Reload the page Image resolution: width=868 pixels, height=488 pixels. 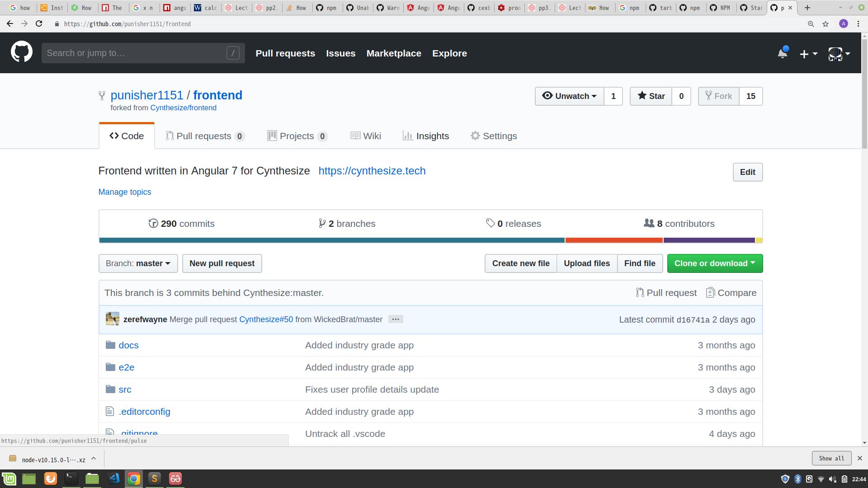point(39,24)
